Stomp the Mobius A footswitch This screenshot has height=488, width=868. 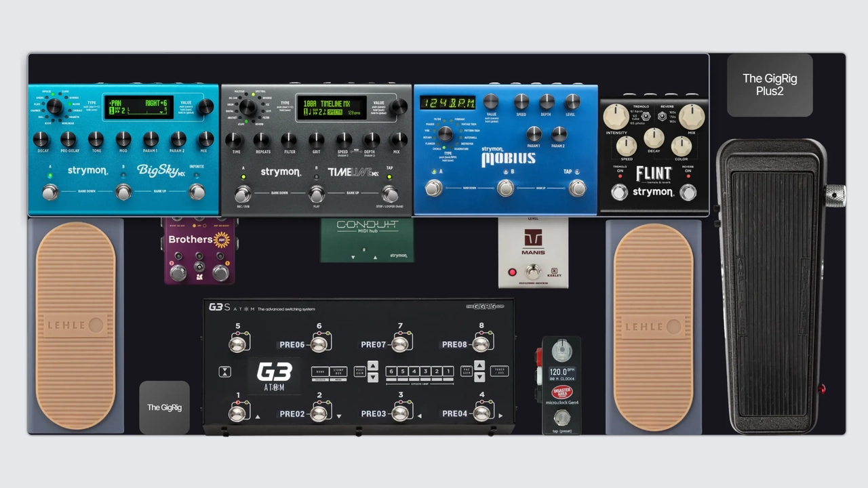point(434,188)
